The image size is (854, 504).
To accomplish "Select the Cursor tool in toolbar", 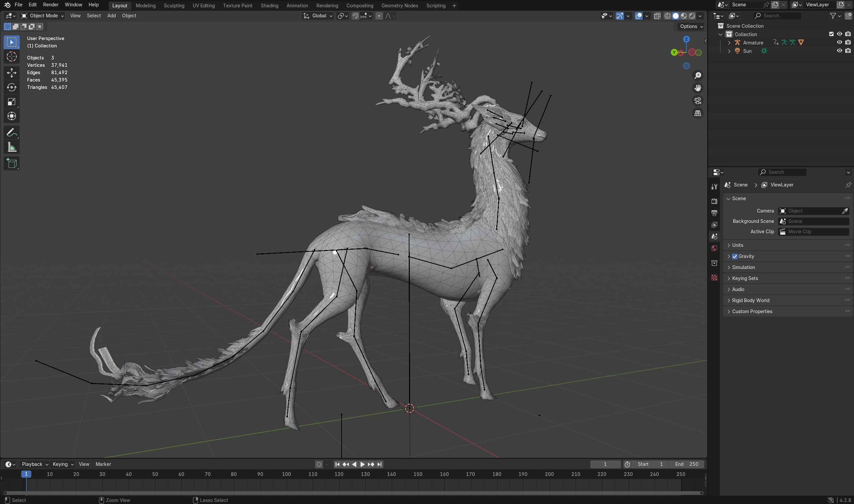I will (x=12, y=57).
